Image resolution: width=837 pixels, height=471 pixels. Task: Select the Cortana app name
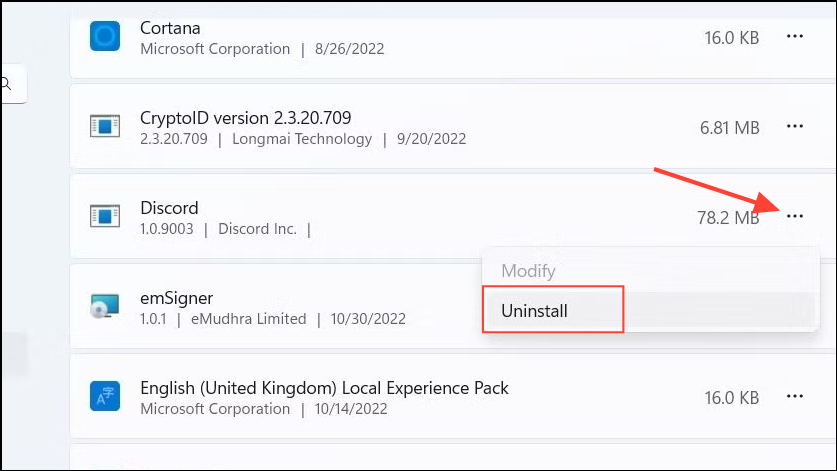tap(170, 28)
